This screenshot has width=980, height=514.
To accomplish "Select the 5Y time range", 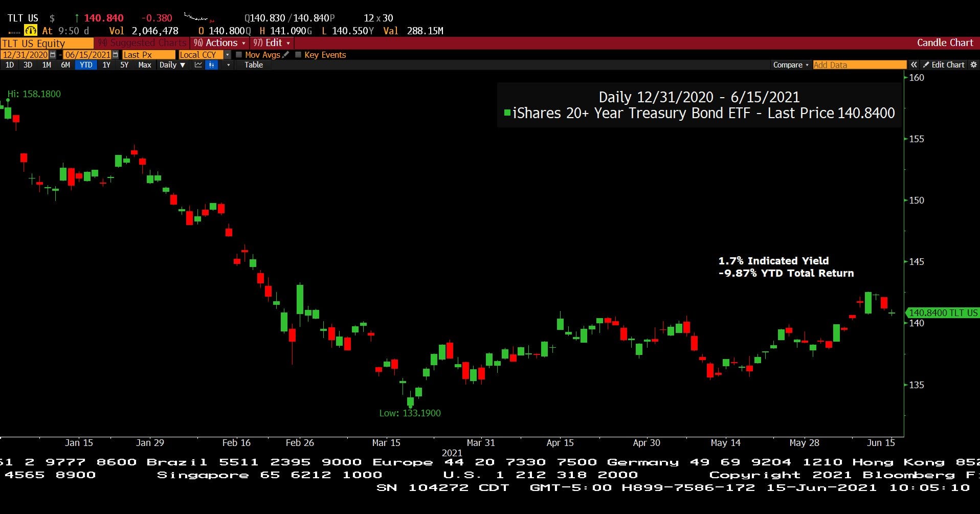I will point(124,65).
